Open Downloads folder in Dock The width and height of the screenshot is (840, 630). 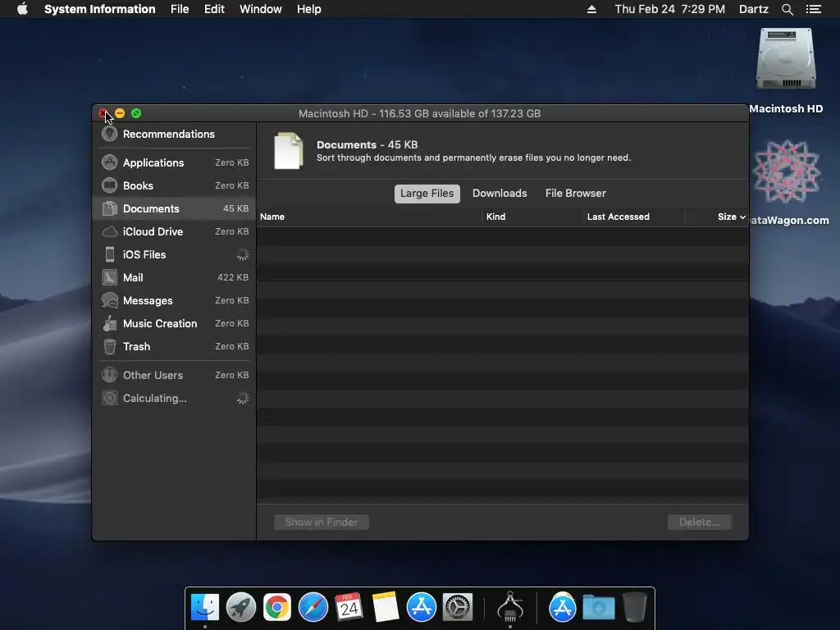click(x=598, y=607)
